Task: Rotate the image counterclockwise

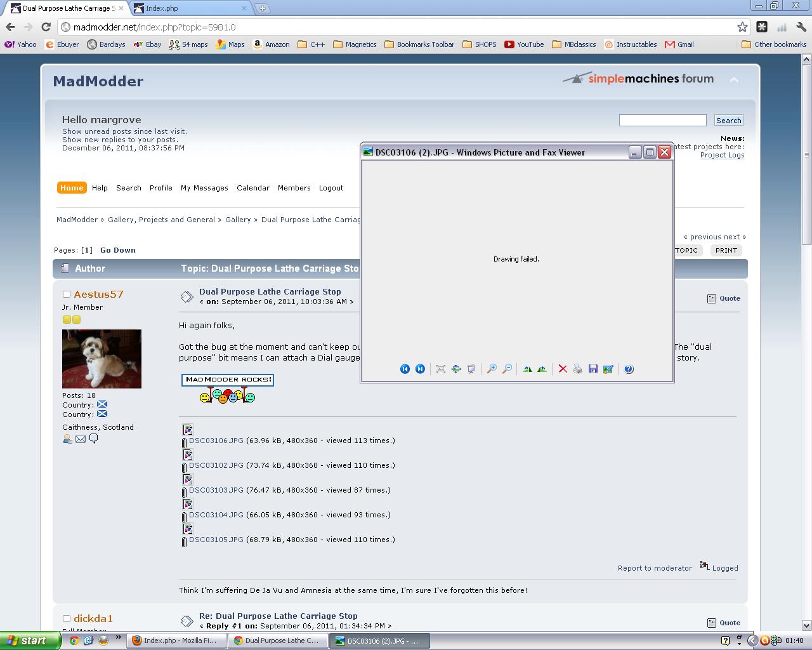Action: tap(542, 369)
